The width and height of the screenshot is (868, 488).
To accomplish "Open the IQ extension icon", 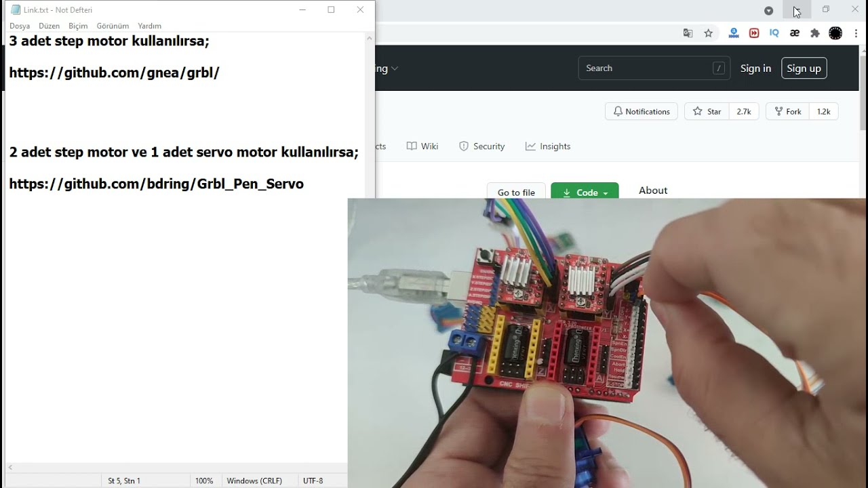I will (x=774, y=33).
